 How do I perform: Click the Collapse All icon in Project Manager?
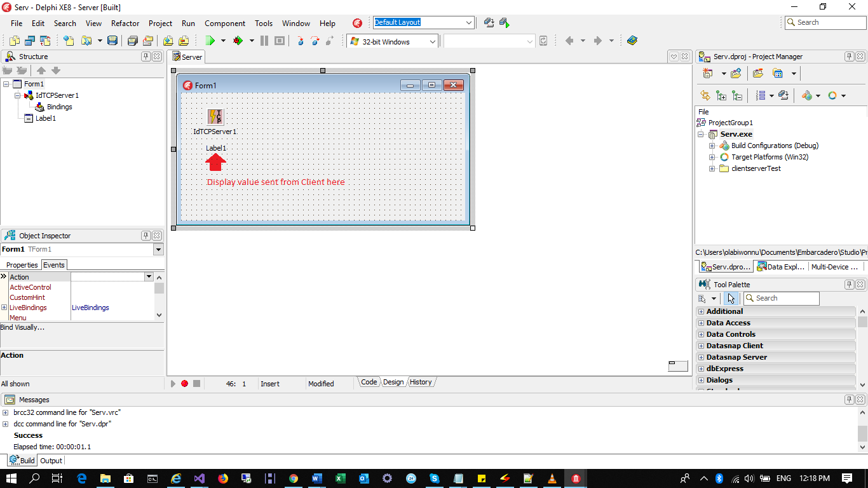(737, 95)
